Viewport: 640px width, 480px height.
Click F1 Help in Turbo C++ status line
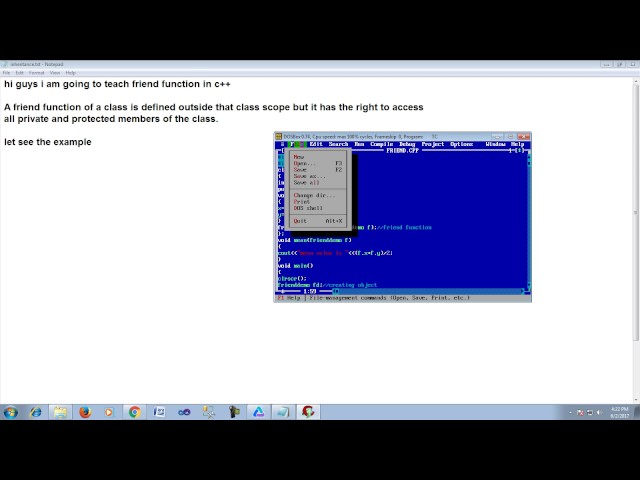click(289, 298)
